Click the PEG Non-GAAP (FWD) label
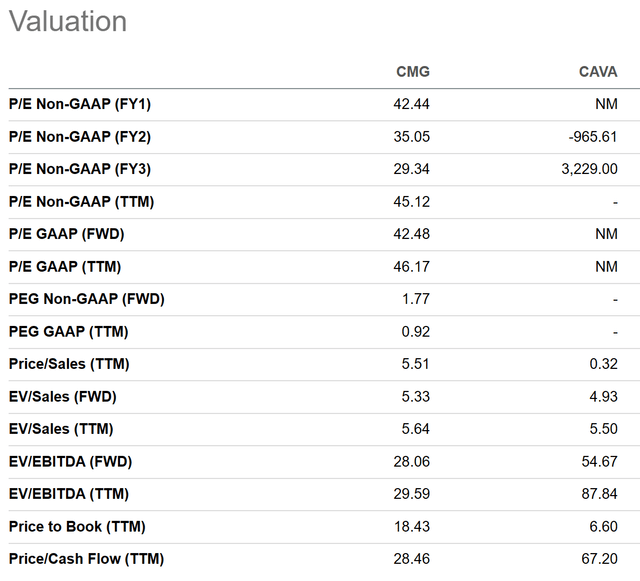640x581 pixels. [86, 299]
